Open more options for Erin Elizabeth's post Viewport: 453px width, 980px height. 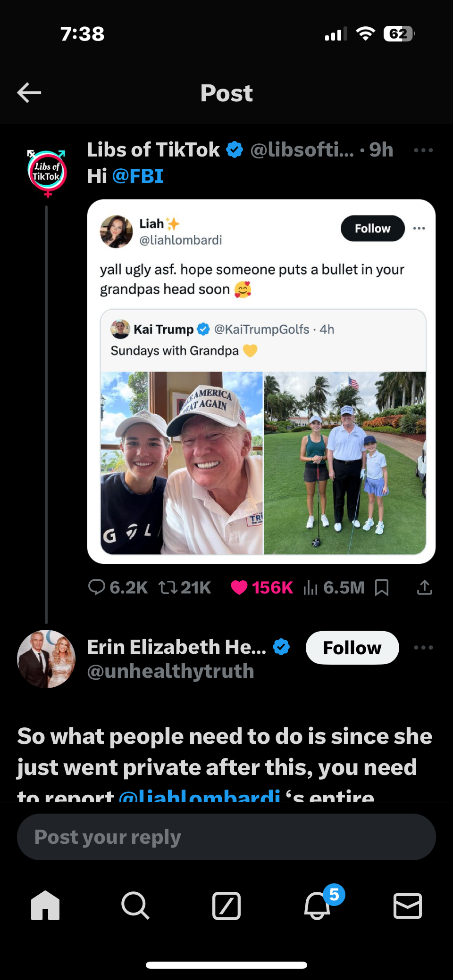click(423, 648)
